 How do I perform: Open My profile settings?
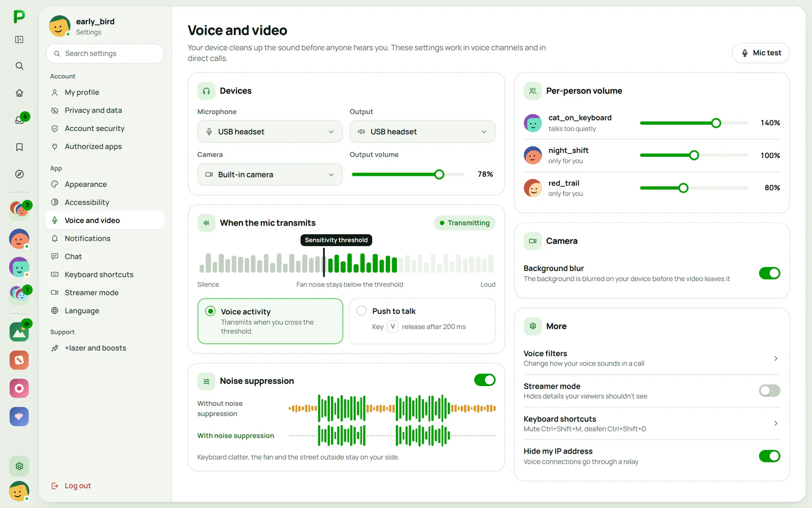click(x=105, y=92)
